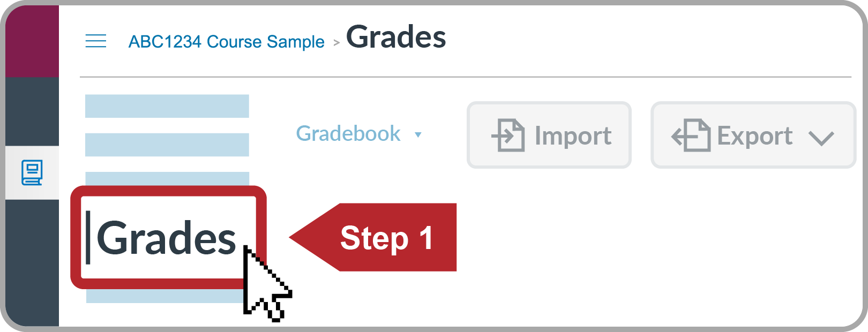The image size is (868, 332).
Task: Open the hamburger course navigation menu
Action: (x=96, y=41)
